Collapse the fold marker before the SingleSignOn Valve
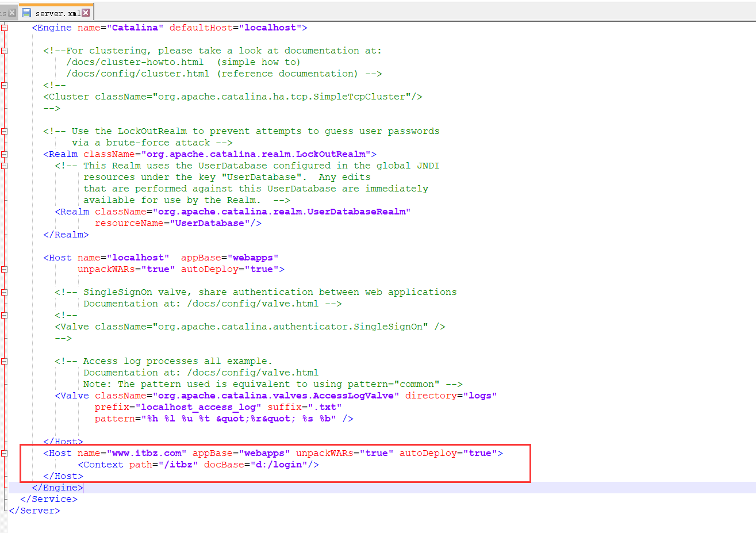The width and height of the screenshot is (756, 533). [4, 315]
